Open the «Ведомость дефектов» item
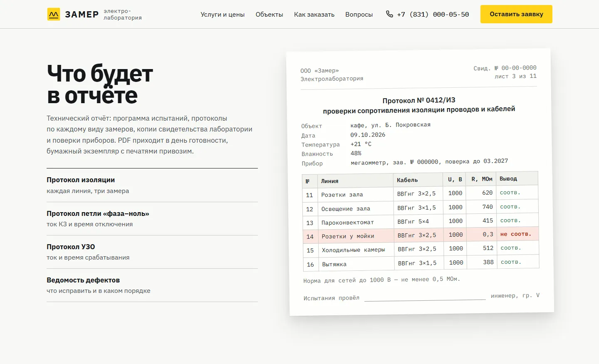The image size is (599, 364). point(152,285)
